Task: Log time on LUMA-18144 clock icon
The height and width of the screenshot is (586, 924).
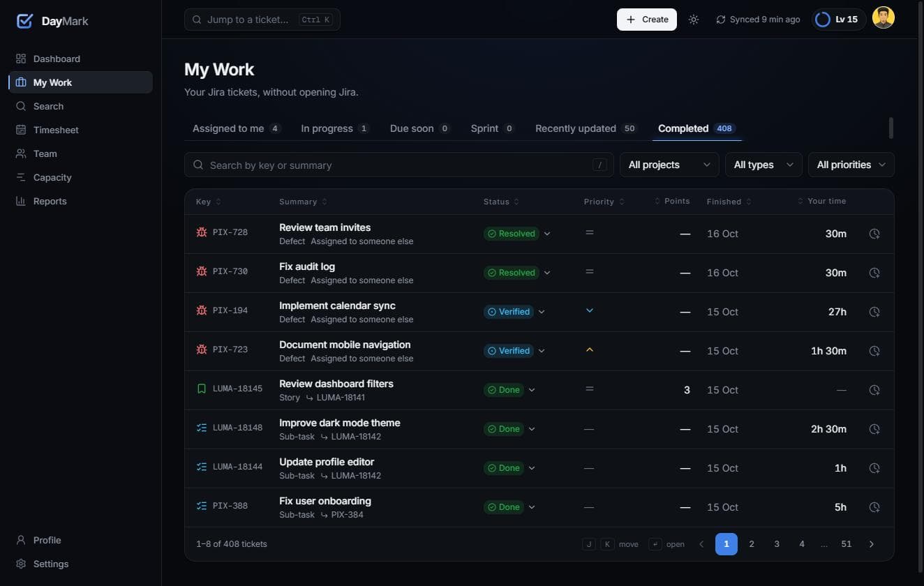Action: click(x=874, y=468)
